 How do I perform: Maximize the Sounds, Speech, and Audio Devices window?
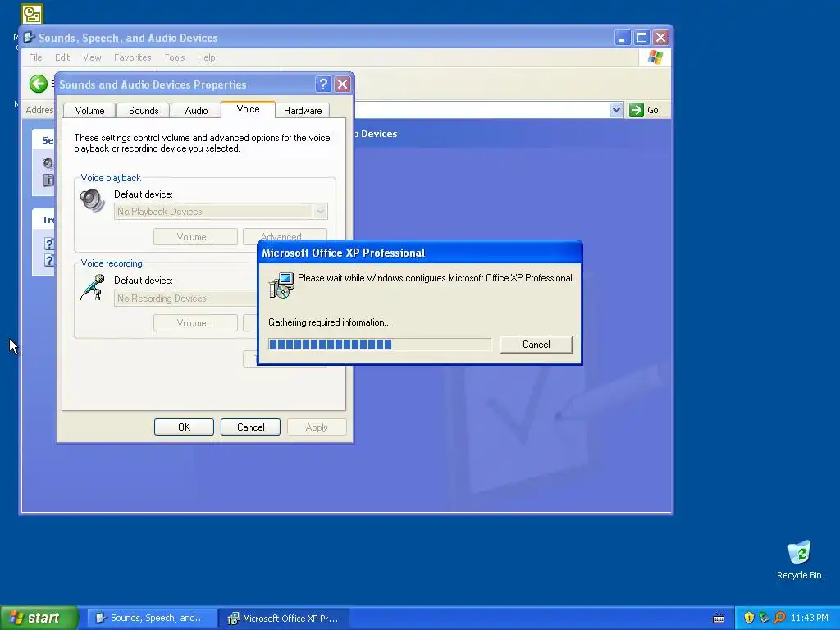641,38
